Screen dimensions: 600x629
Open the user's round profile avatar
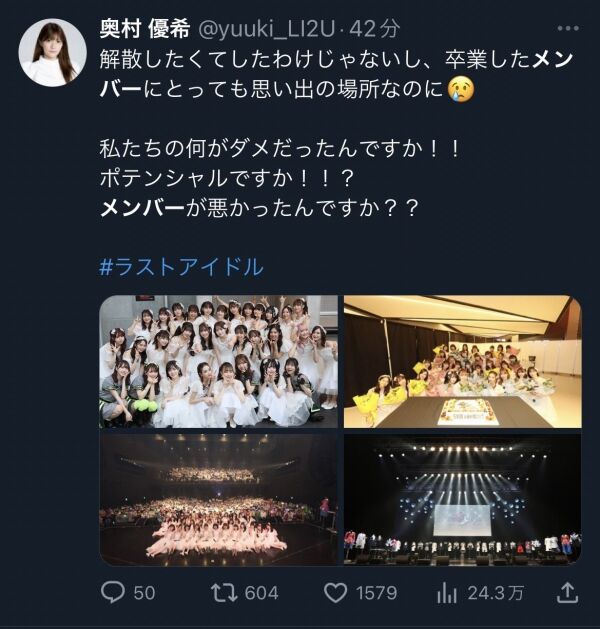point(53,53)
